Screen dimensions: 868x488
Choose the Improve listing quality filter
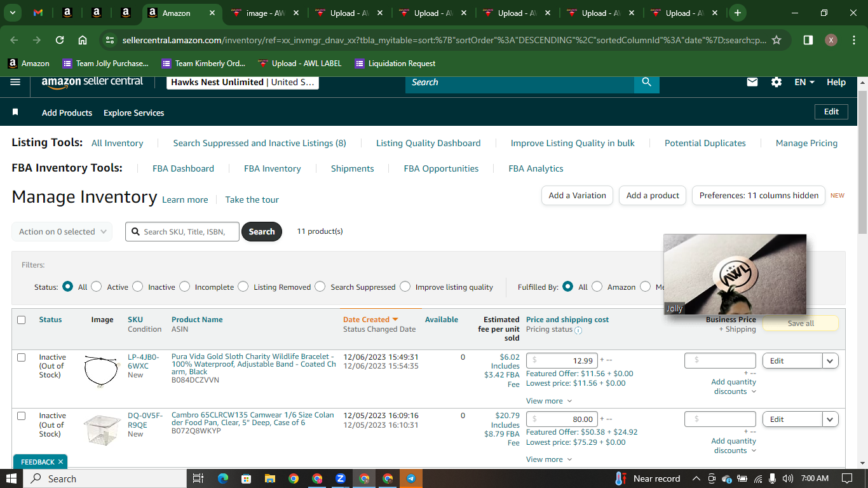point(405,287)
